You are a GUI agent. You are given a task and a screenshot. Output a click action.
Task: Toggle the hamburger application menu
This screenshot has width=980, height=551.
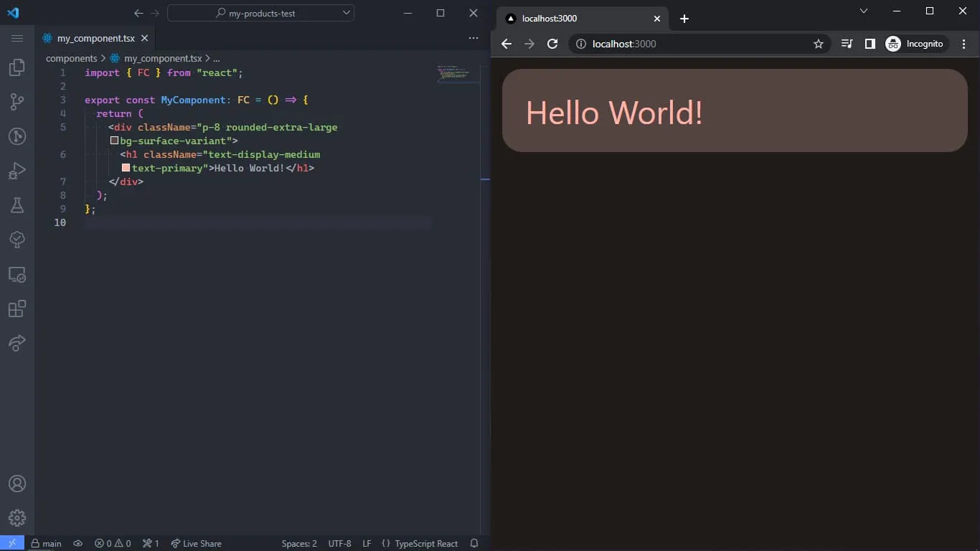pyautogui.click(x=17, y=38)
